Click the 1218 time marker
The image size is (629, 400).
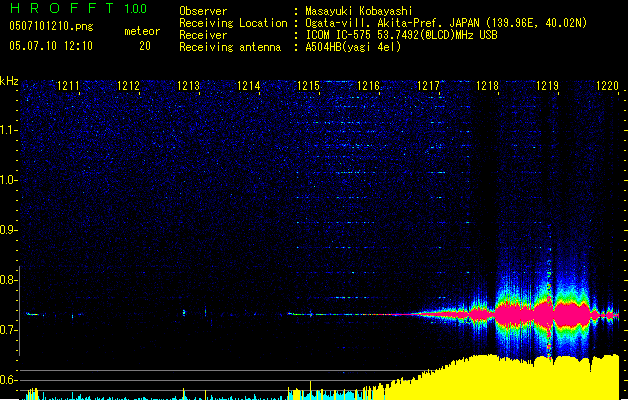(487, 86)
